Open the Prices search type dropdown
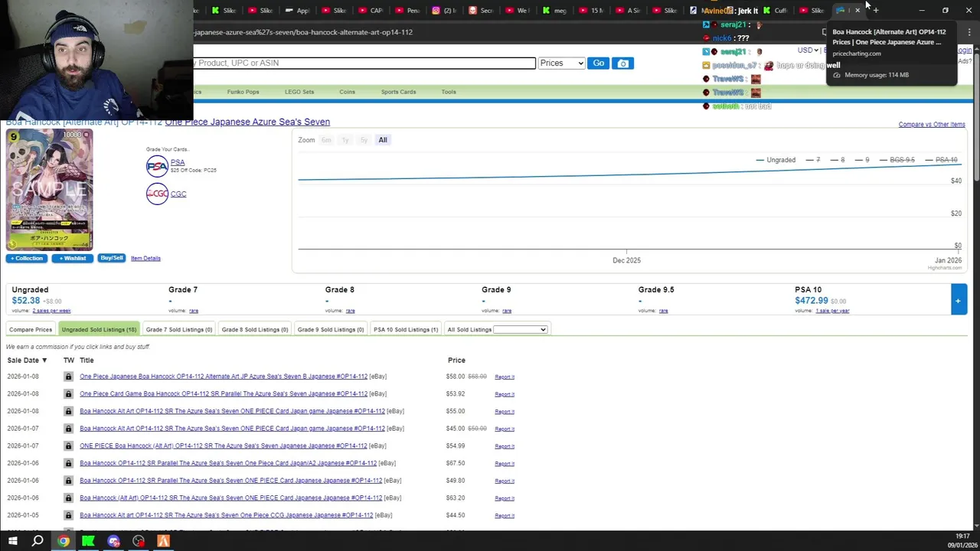 pyautogui.click(x=561, y=63)
